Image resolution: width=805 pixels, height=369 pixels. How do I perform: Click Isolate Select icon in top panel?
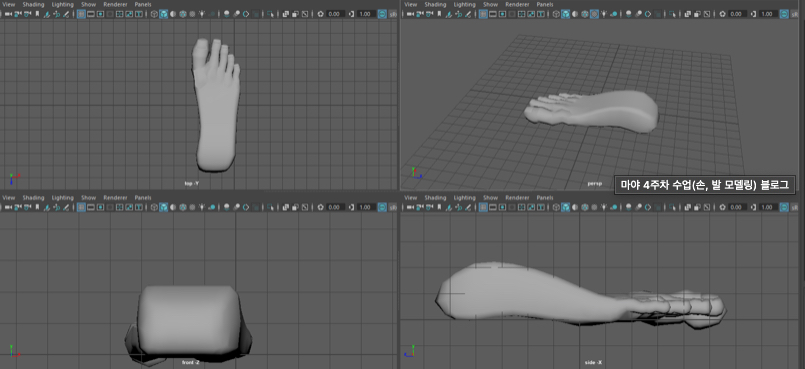point(270,14)
